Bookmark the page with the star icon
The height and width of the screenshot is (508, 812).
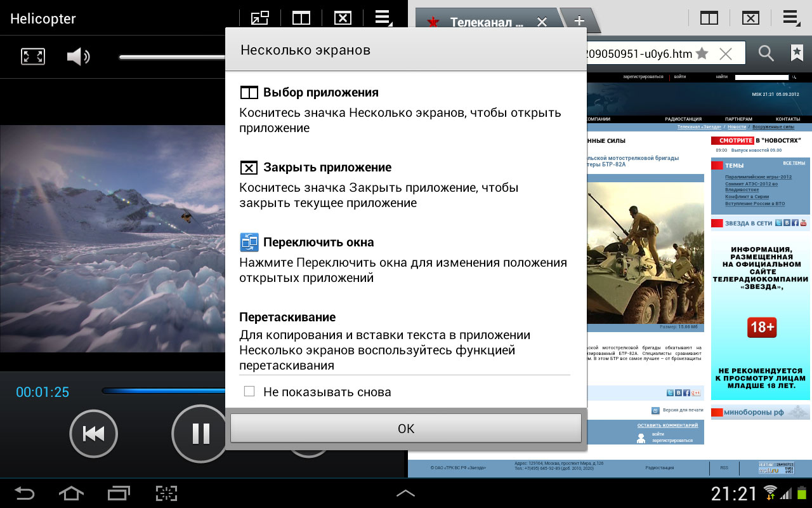coord(702,53)
